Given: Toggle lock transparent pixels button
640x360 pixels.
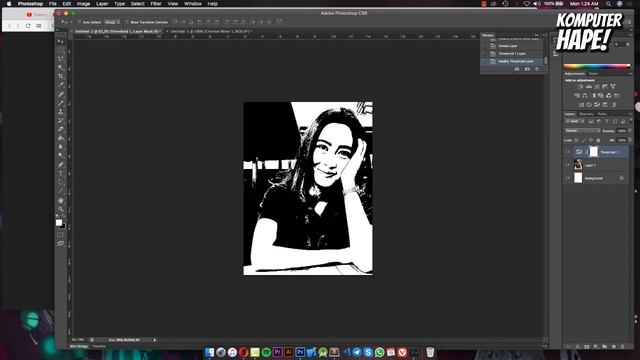Looking at the screenshot, I should click(x=576, y=140).
